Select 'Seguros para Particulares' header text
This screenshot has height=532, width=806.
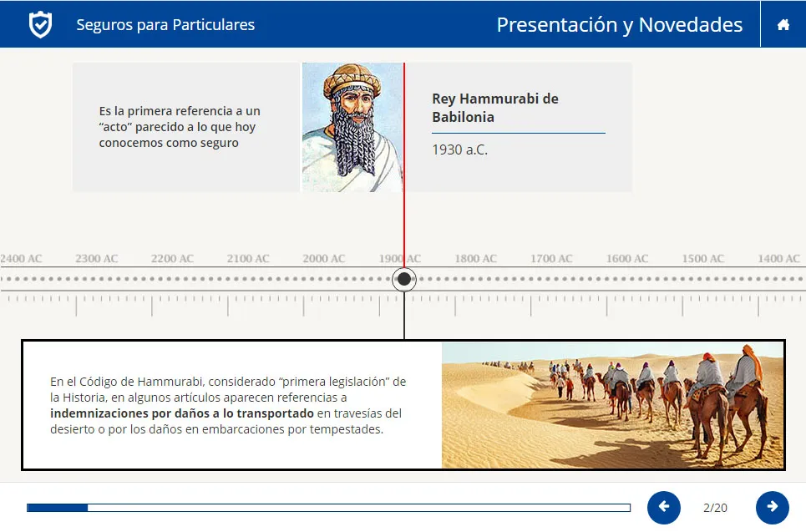point(165,25)
